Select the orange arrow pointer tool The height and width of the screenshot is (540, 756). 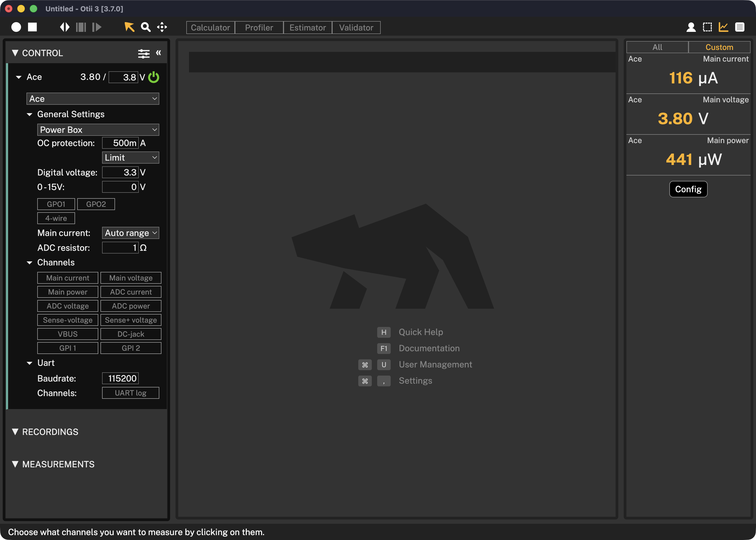tap(129, 27)
